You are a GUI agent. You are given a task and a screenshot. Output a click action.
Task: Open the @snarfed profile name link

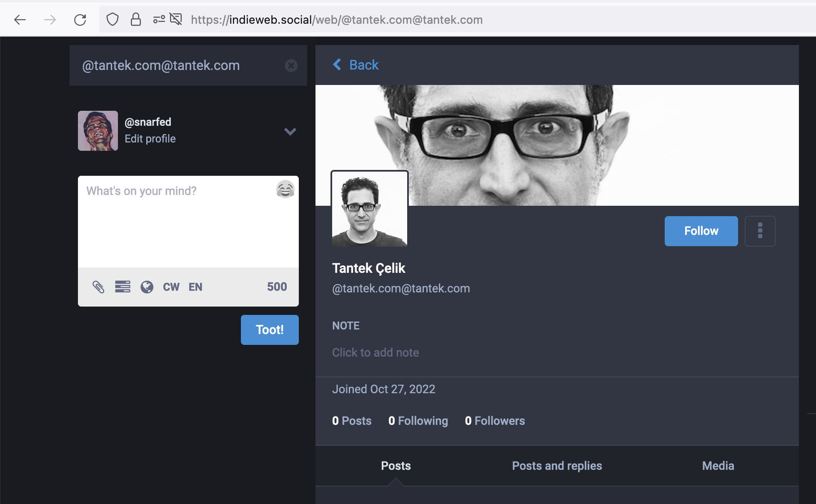point(148,122)
